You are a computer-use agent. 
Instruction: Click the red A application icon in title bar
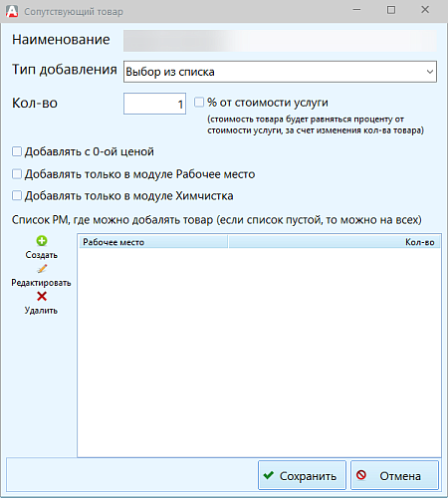tap(12, 11)
